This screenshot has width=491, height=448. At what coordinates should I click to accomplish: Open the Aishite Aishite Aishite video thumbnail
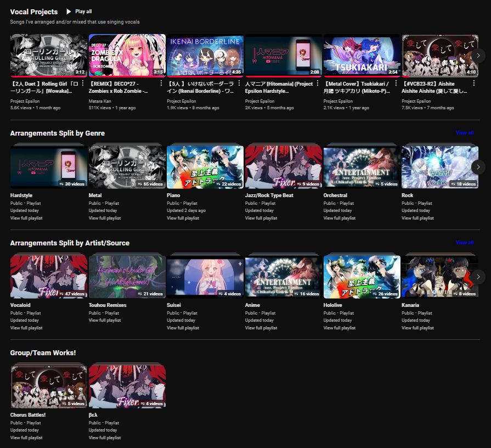tap(440, 55)
